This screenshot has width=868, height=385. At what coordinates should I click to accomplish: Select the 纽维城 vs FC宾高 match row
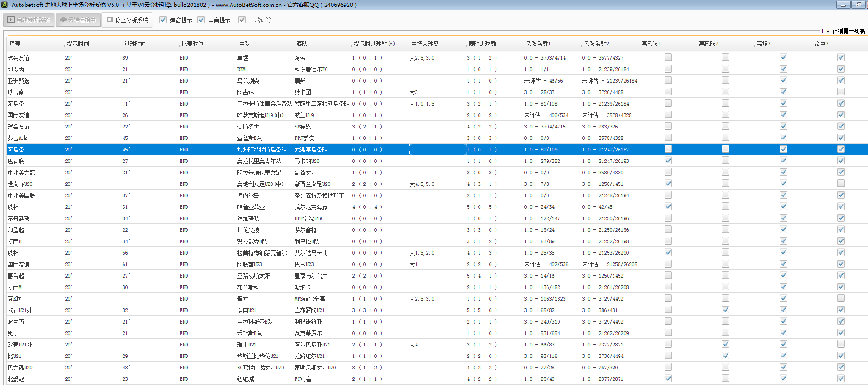(x=245, y=379)
